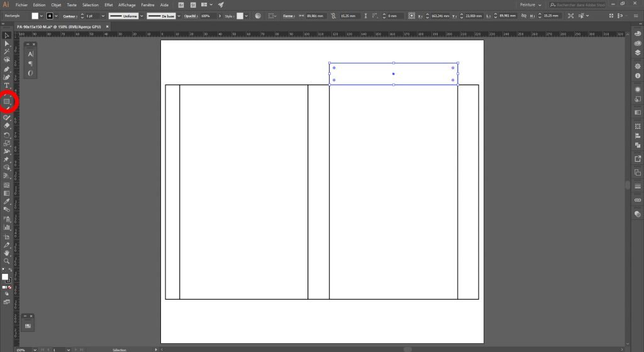The width and height of the screenshot is (644, 352).
Task: Select the Eraser tool
Action: point(7,125)
